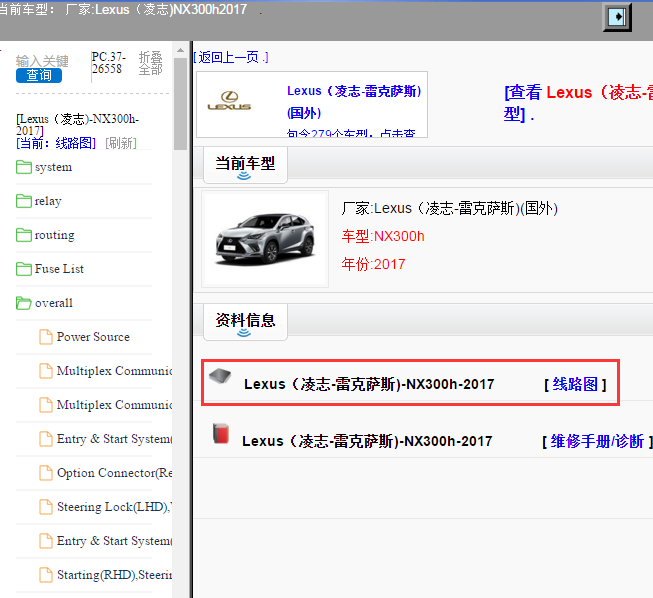Click the text 年份:2017
This screenshot has width=653, height=598.
(x=373, y=264)
